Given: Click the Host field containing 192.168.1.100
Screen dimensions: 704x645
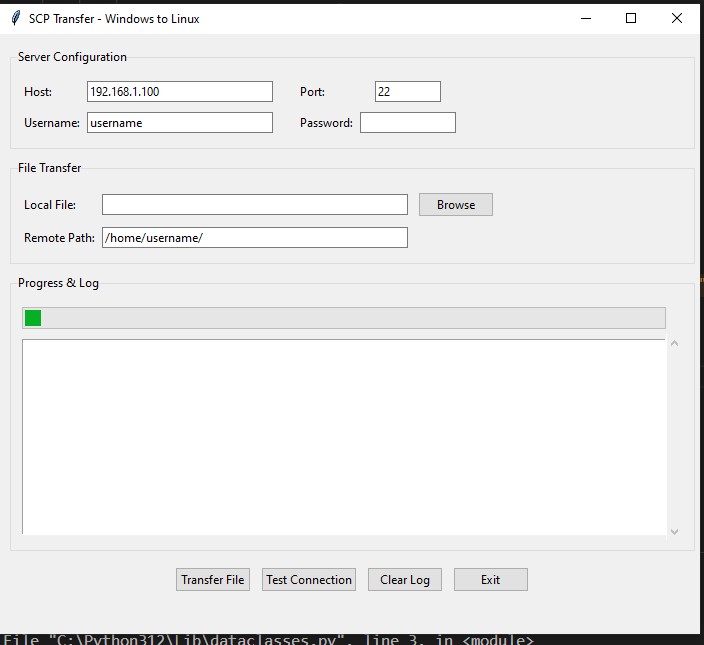Looking at the screenshot, I should (x=180, y=92).
